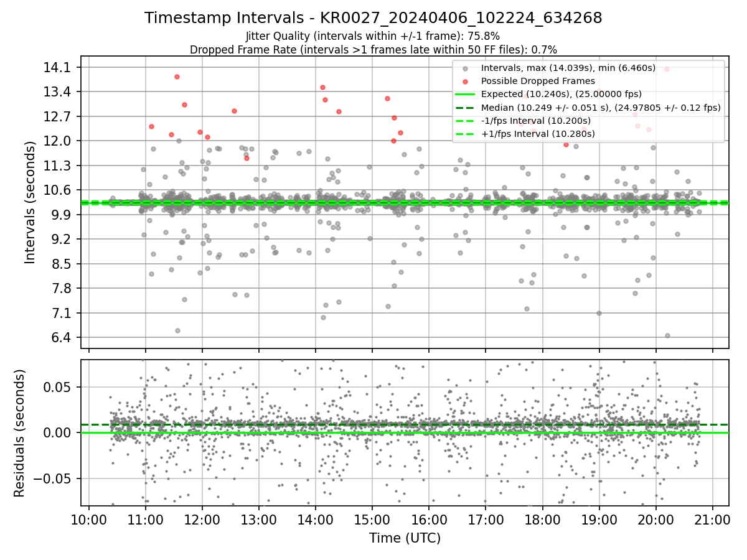
Task: Click y-axis tick label 7.8
Action: point(60,289)
